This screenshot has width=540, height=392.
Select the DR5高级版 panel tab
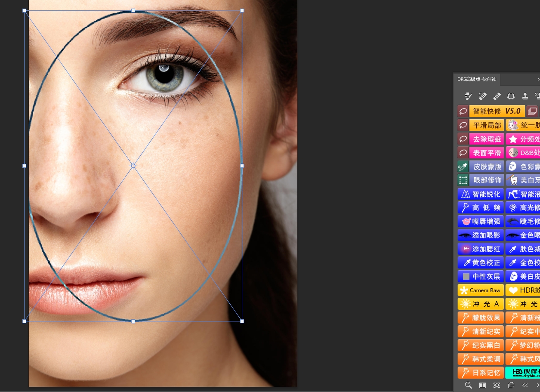click(476, 80)
